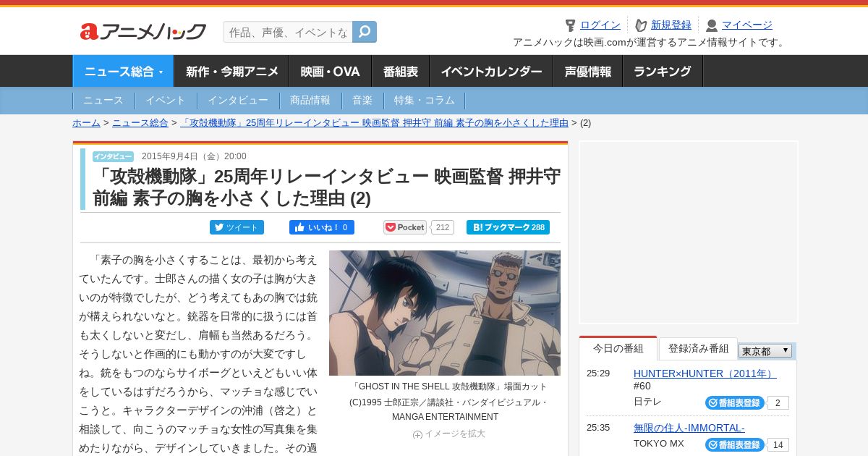The width and height of the screenshot is (868, 456).
Task: Click the Ghost in the Shell scene thumbnail
Action: [x=445, y=313]
